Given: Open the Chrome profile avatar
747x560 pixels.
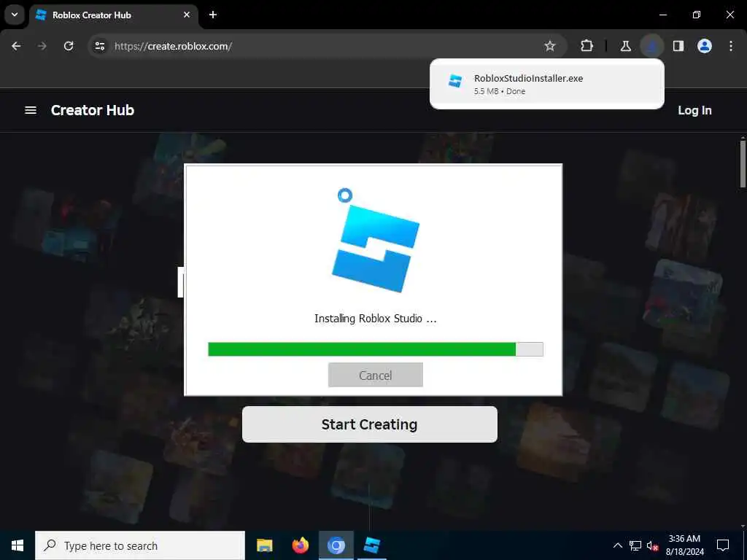Looking at the screenshot, I should pyautogui.click(x=705, y=46).
